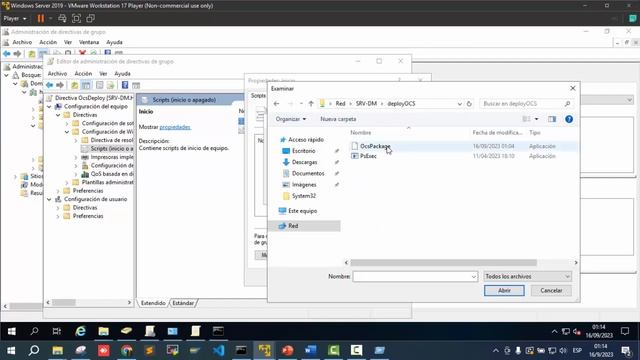The width and height of the screenshot is (640, 360).
Task: Open Archivo menu in policy editor window
Action: 57,73
